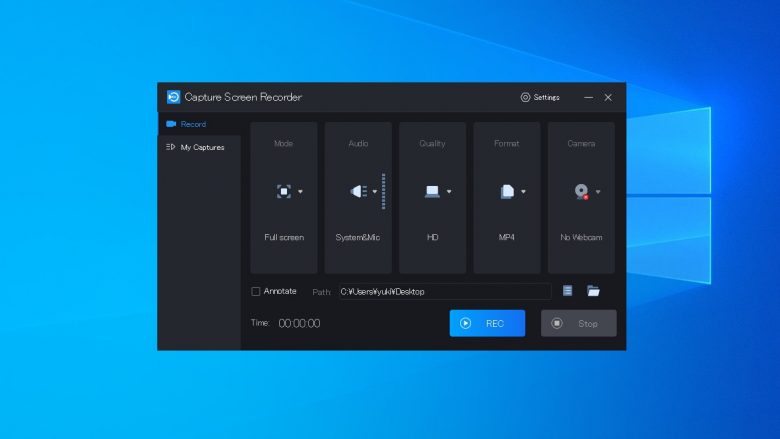Expand the Mode dropdown arrow
This screenshot has height=439, width=780.
click(x=300, y=192)
